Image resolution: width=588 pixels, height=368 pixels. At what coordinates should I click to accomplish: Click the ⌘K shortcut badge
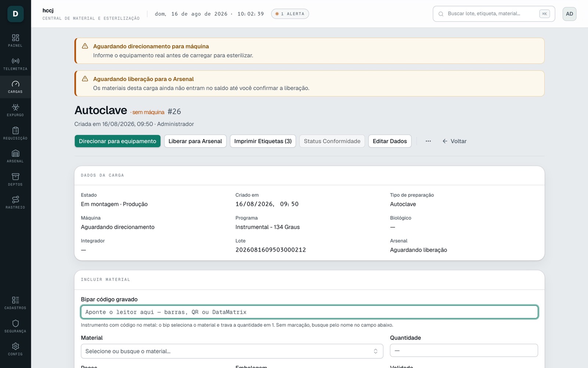tap(544, 14)
